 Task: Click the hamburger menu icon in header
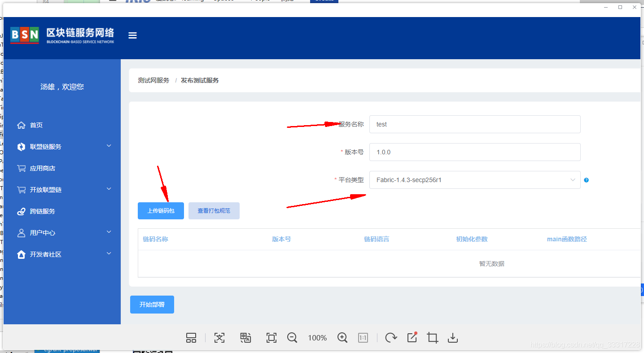(132, 35)
